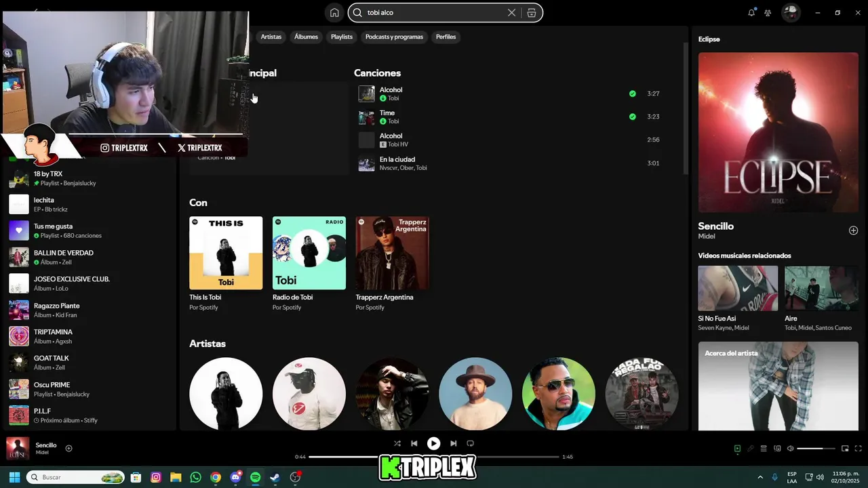This screenshot has height=488, width=868.
Task: Open artist wearing the brown hat
Action: tap(475, 394)
